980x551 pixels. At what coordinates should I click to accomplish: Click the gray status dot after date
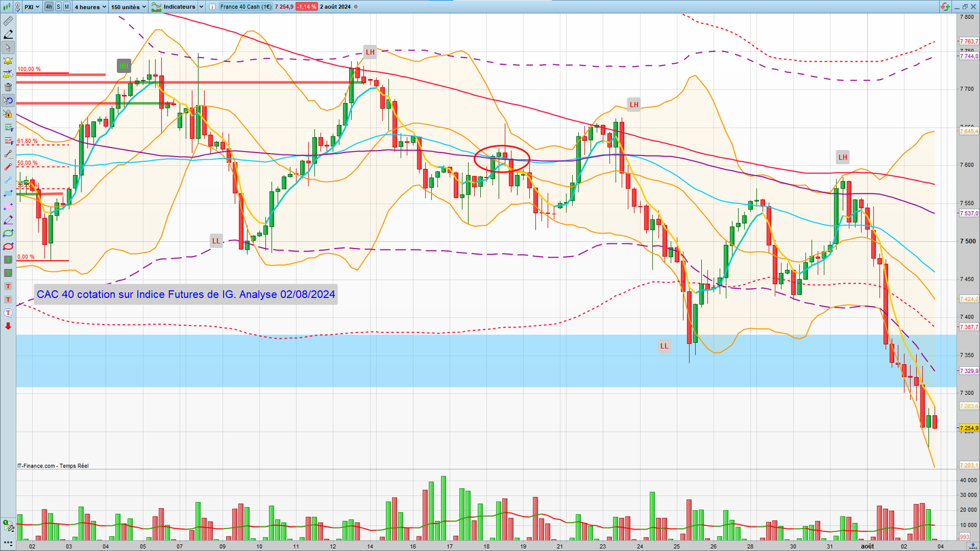tap(356, 7)
